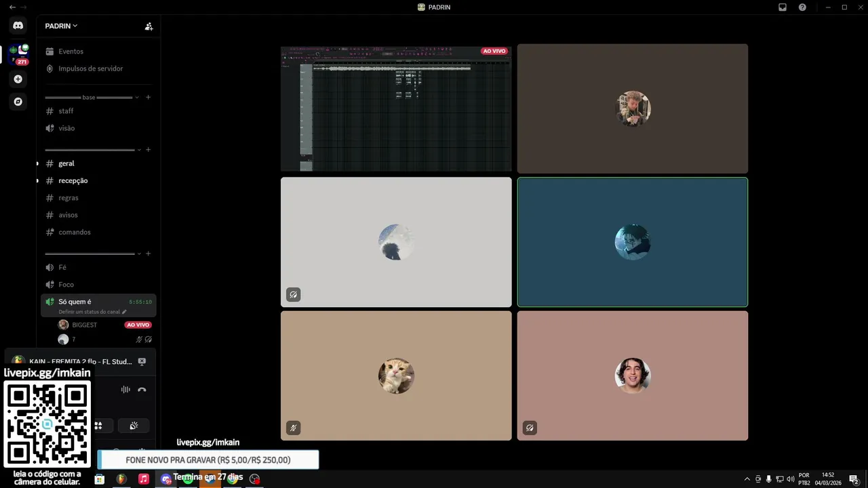The height and width of the screenshot is (488, 868).
Task: Open the Discord inbox icon in title bar
Action: (x=782, y=7)
